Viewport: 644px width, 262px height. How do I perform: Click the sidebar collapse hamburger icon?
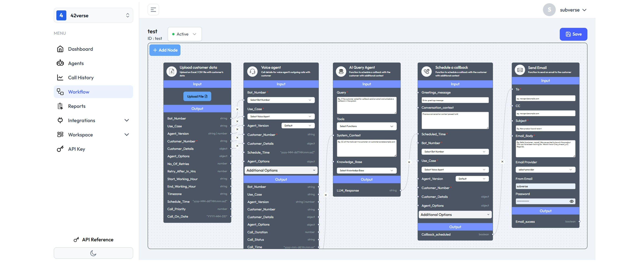pos(153,10)
